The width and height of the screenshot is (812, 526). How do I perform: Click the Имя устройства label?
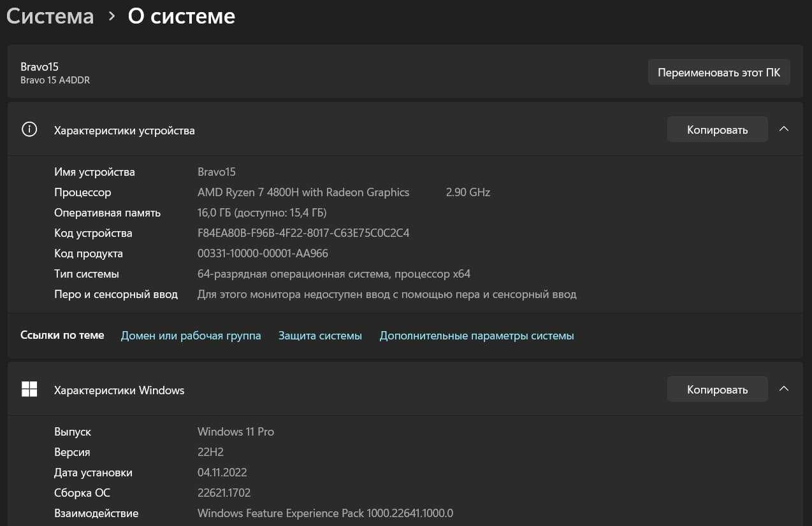pos(94,172)
